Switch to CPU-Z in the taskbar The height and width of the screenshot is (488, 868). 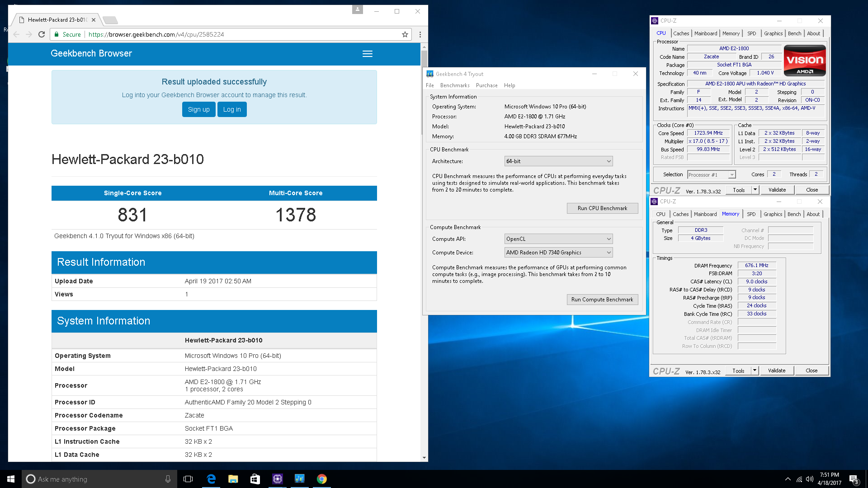pyautogui.click(x=277, y=479)
